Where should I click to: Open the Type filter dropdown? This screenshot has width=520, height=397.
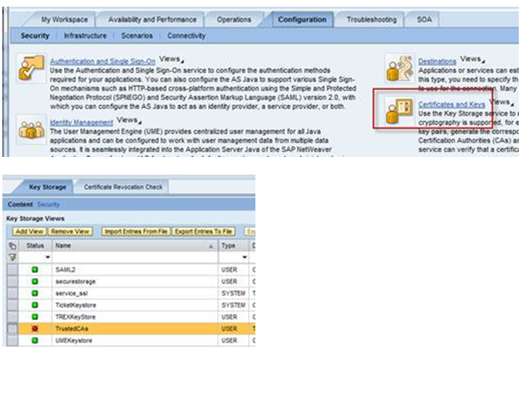click(244, 257)
